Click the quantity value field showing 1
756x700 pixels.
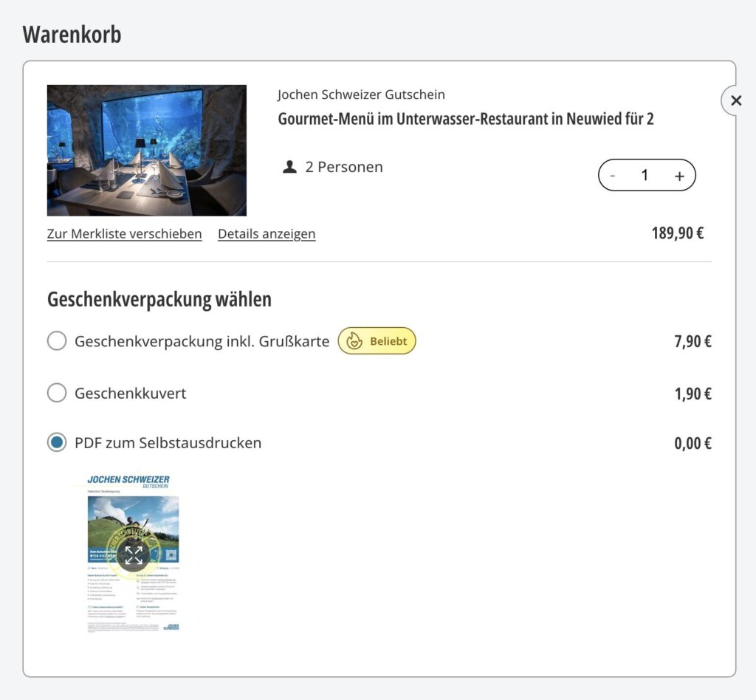point(645,175)
